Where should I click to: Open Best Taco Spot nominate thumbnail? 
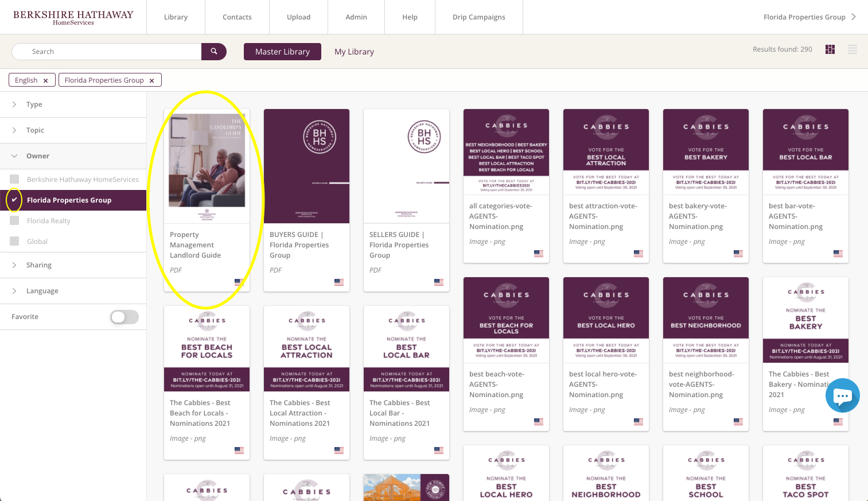(x=805, y=473)
